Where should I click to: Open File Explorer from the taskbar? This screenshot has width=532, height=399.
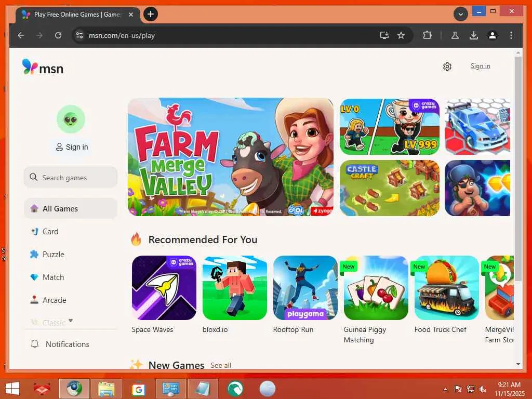pos(106,389)
